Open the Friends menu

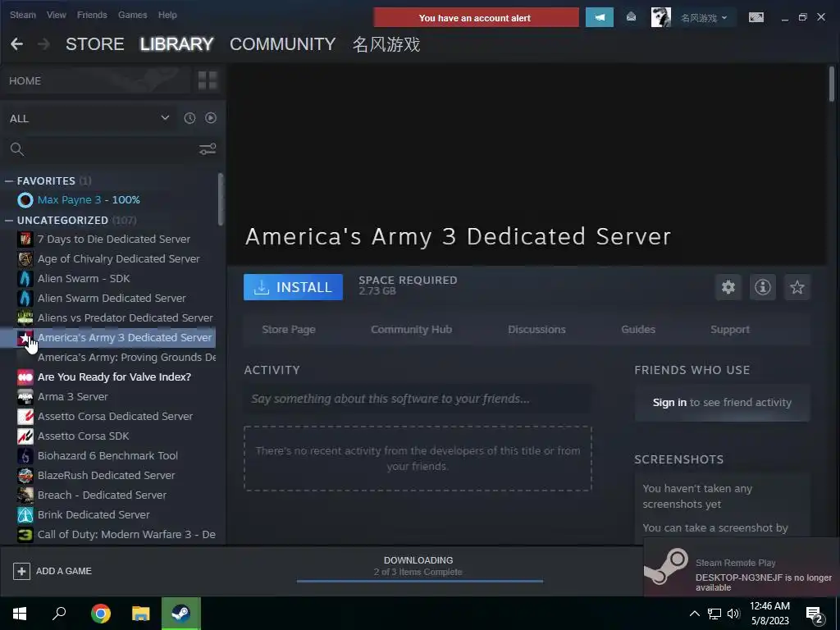(x=92, y=15)
